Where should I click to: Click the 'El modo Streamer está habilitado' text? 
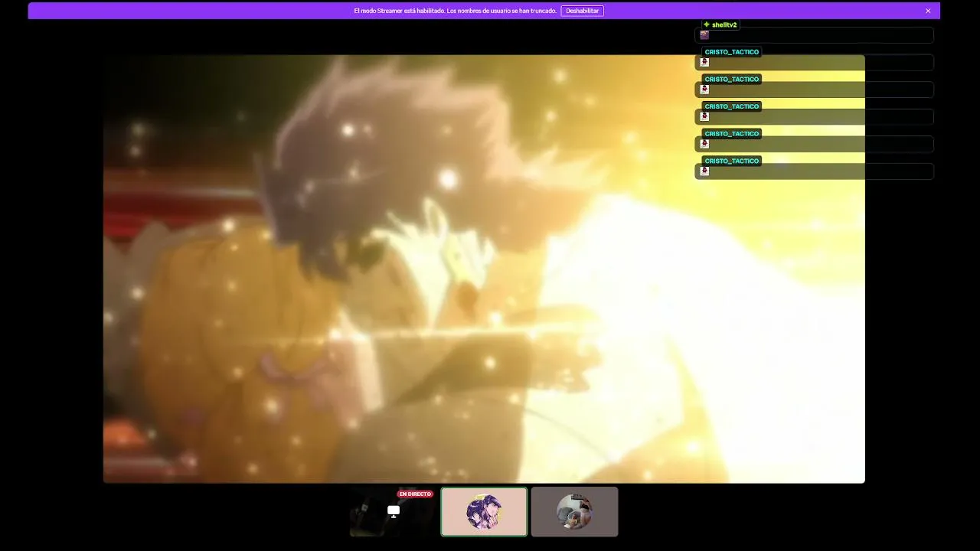tap(399, 11)
